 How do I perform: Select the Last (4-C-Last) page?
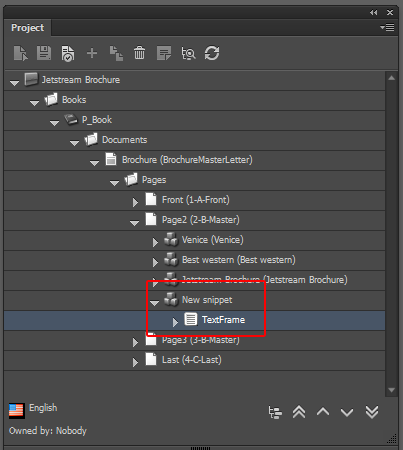192,360
